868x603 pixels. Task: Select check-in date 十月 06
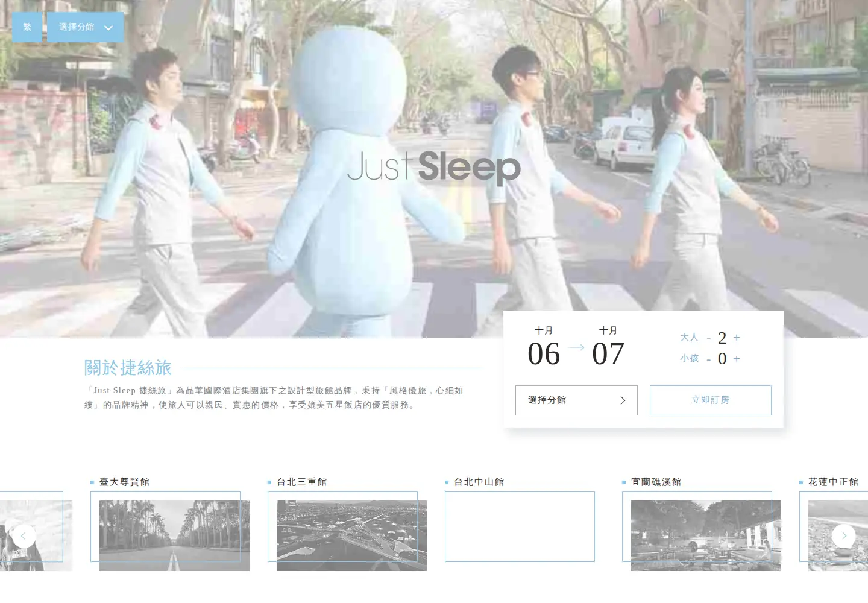click(544, 347)
